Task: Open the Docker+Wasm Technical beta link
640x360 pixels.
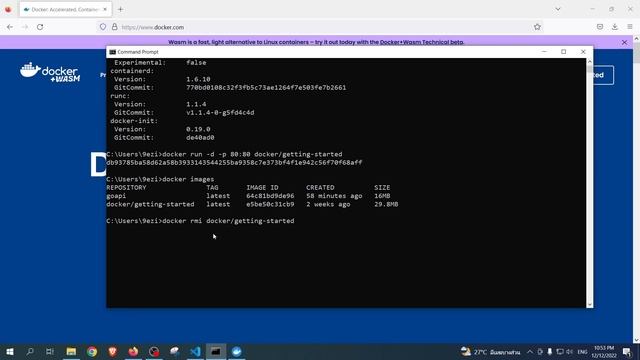Action: click(422, 42)
